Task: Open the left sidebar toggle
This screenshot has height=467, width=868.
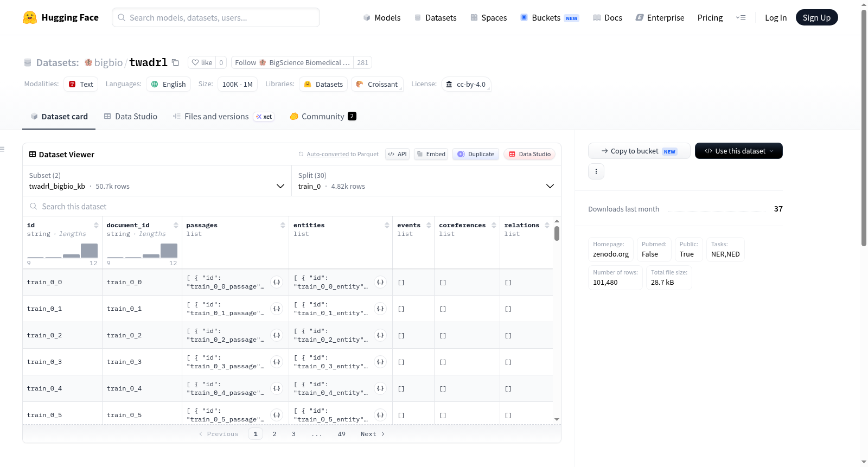Action: (x=2, y=149)
